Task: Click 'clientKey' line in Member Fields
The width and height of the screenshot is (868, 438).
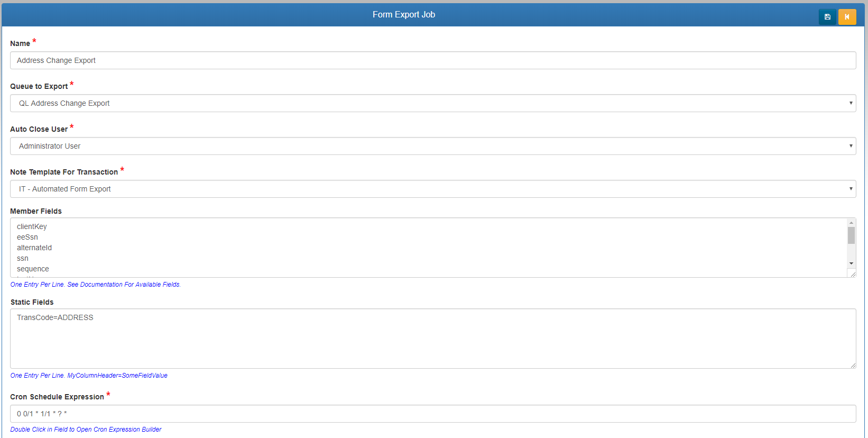Action: (32, 226)
